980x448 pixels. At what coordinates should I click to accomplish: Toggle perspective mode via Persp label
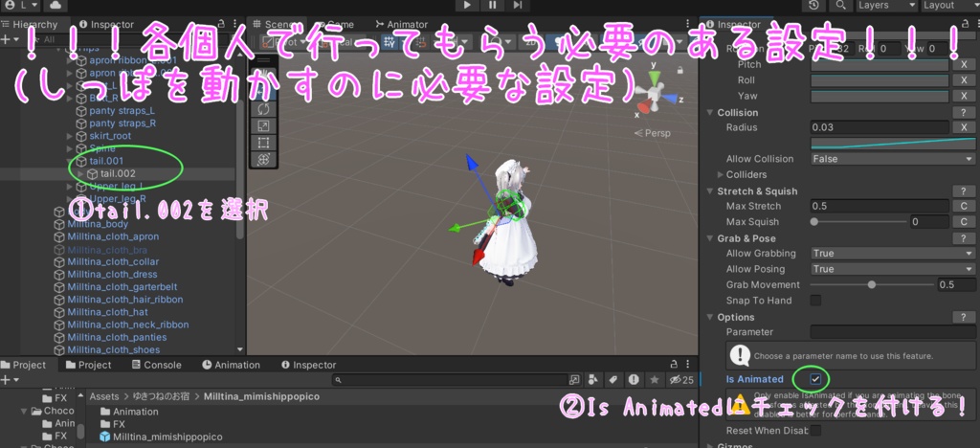tap(652, 133)
